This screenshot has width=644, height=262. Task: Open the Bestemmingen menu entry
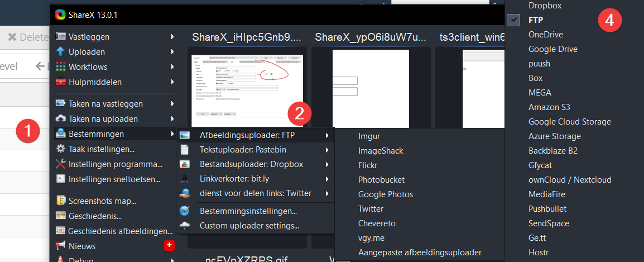[95, 134]
